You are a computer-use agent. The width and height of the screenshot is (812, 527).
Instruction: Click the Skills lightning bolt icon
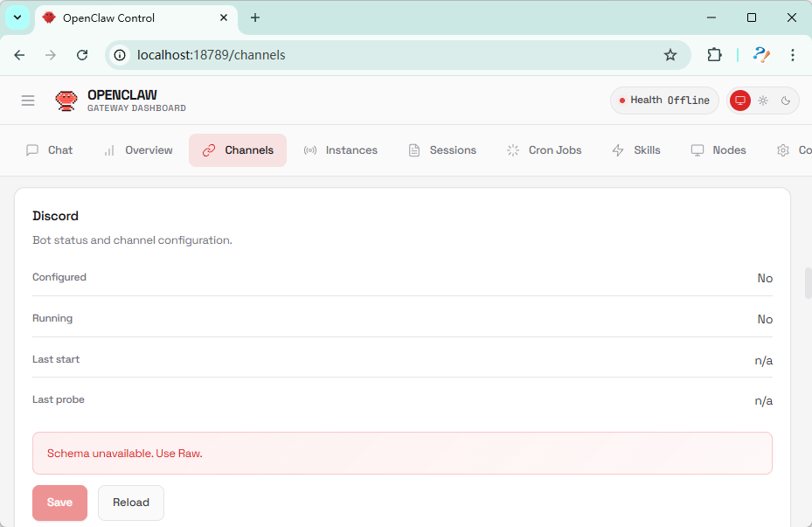(x=618, y=150)
